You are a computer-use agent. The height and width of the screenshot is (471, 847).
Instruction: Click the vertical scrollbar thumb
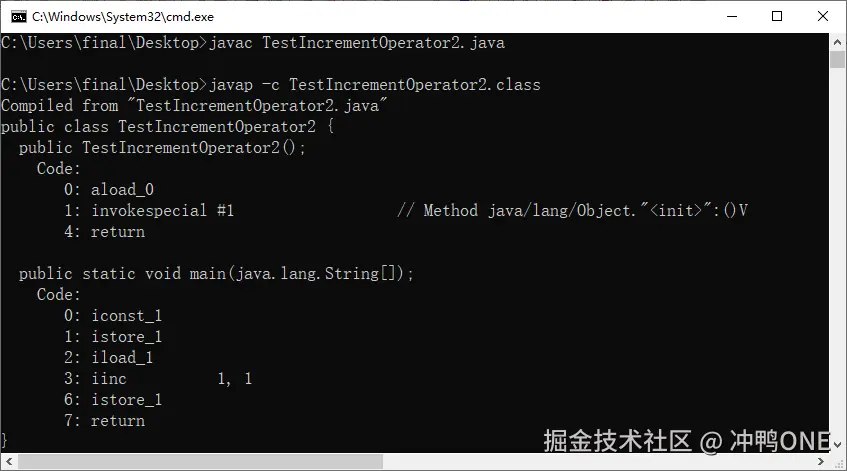pyautogui.click(x=837, y=59)
